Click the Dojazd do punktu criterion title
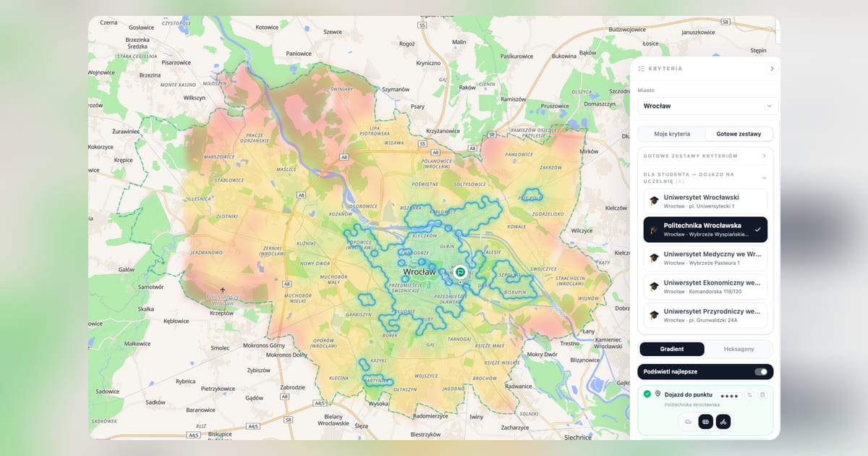868x456 pixels. (689, 394)
